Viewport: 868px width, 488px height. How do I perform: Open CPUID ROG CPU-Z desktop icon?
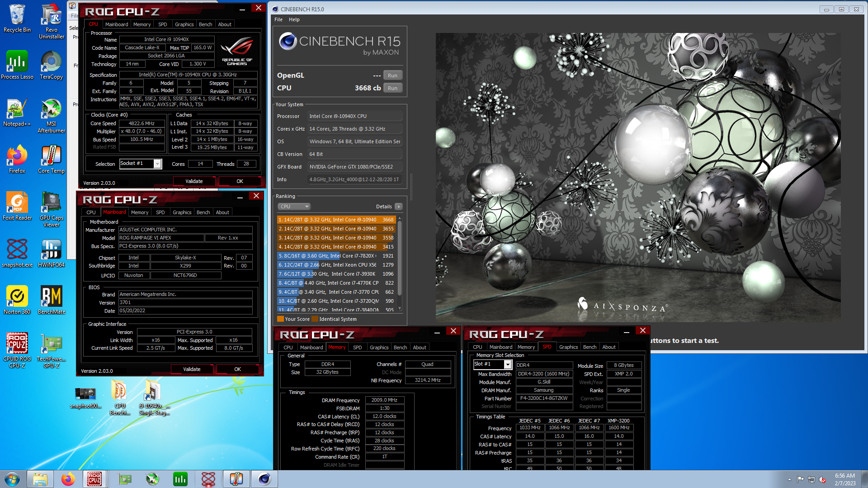pyautogui.click(x=17, y=351)
